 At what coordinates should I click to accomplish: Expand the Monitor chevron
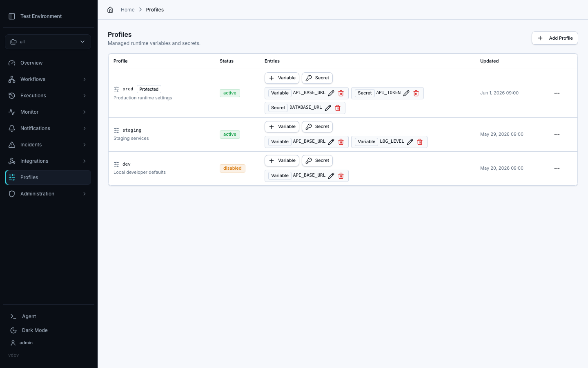85,112
